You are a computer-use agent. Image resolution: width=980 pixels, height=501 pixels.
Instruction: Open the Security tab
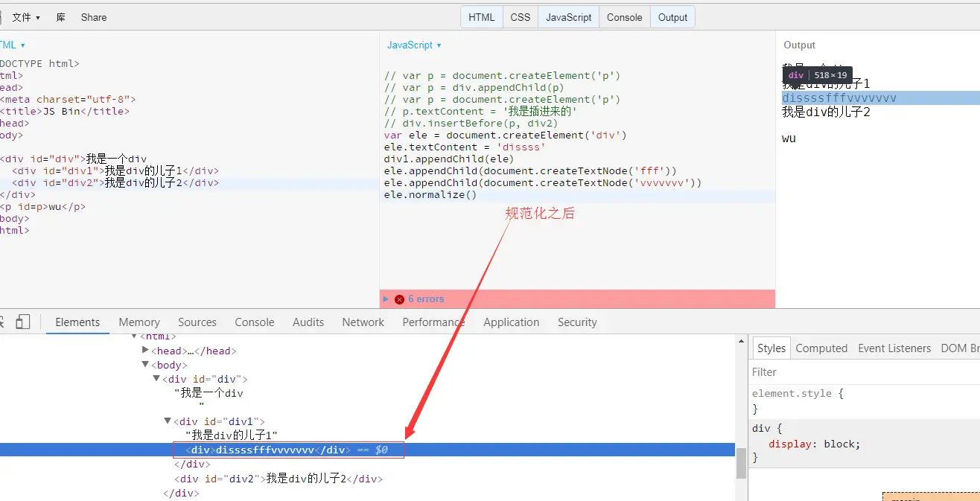(577, 322)
